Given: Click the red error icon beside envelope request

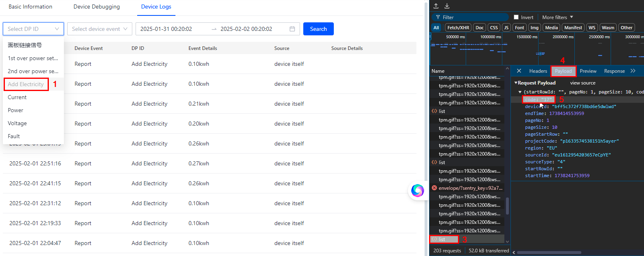Looking at the screenshot, I should pos(434,188).
